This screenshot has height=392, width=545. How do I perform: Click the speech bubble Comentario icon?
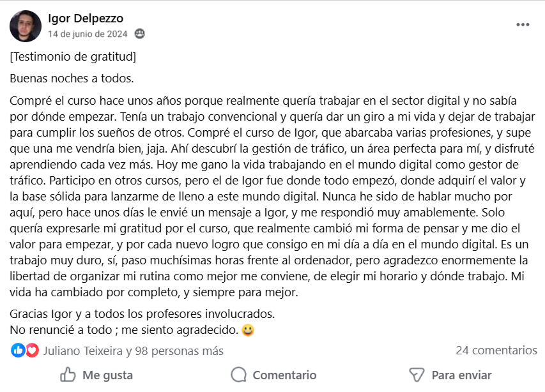click(238, 375)
